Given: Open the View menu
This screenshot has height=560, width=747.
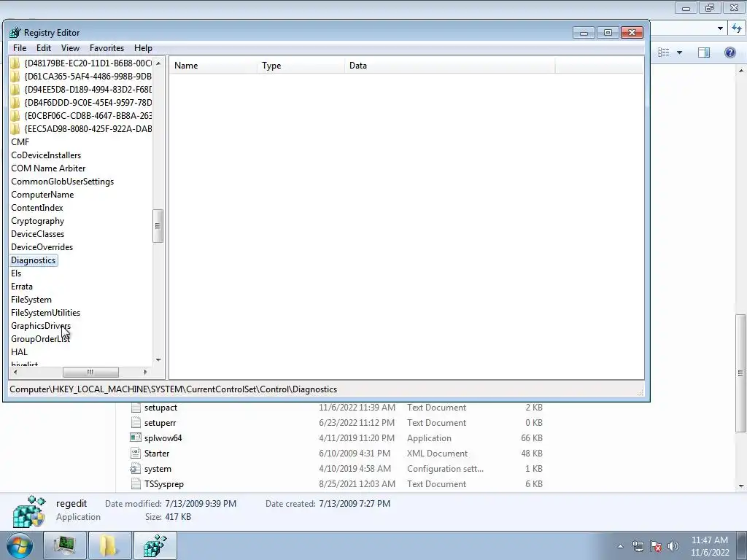Looking at the screenshot, I should tap(70, 48).
